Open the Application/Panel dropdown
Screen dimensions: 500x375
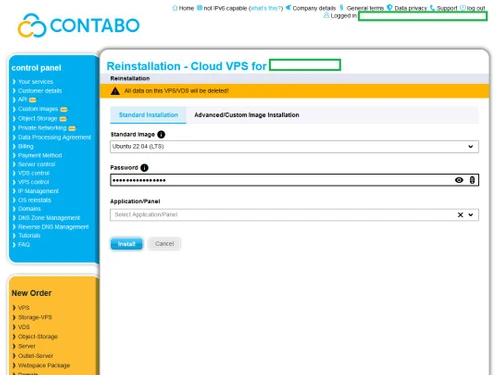294,215
